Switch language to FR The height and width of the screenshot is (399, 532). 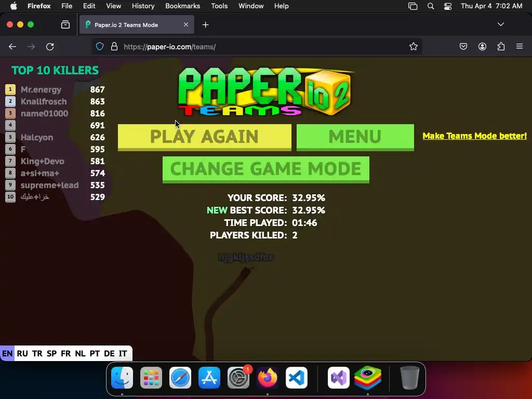point(66,353)
